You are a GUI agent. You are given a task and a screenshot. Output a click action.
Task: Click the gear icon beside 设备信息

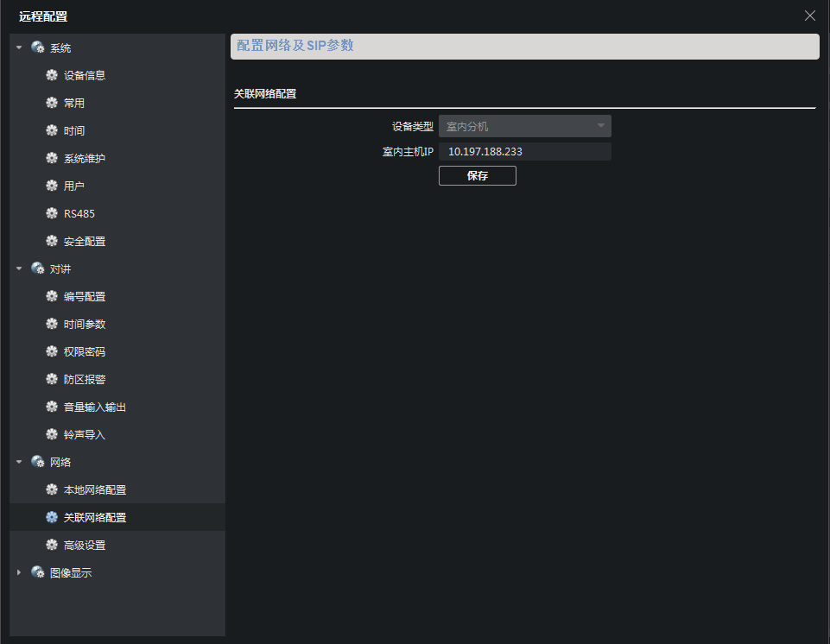(x=52, y=75)
